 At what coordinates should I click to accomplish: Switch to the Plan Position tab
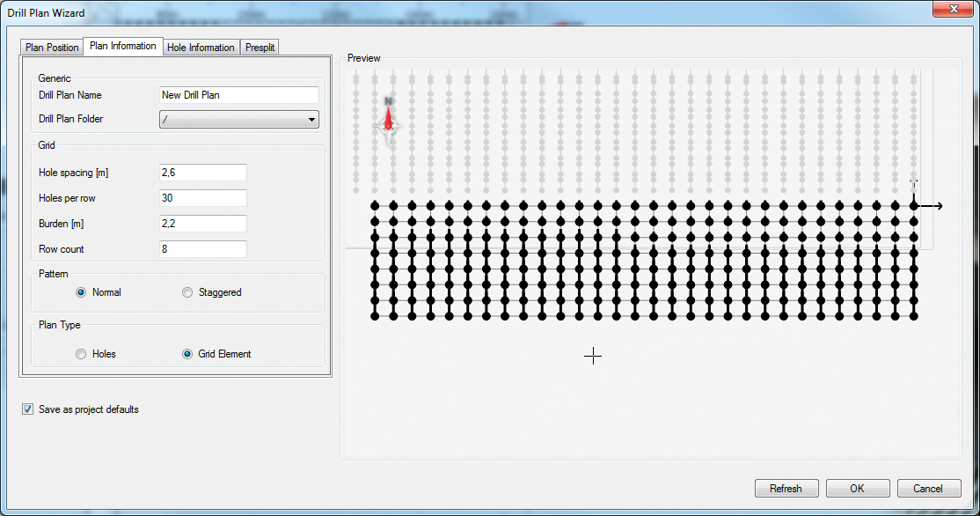point(51,48)
